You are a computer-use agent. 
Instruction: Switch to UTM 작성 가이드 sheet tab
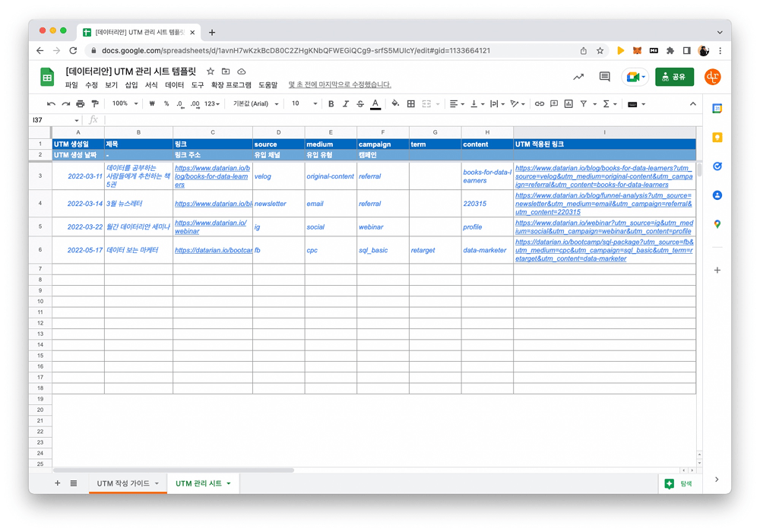pos(123,483)
